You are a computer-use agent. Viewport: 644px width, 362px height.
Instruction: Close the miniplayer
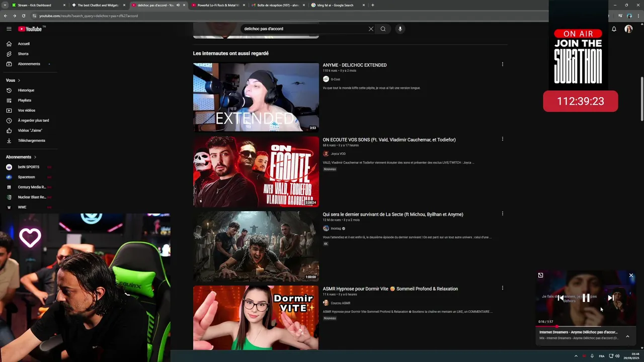tap(631, 276)
